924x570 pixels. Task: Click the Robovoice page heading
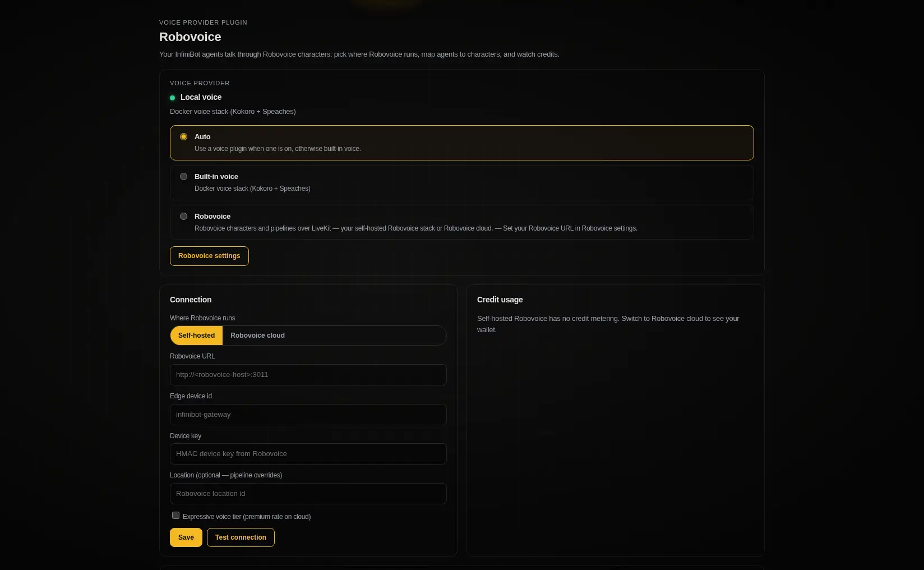[x=190, y=37]
